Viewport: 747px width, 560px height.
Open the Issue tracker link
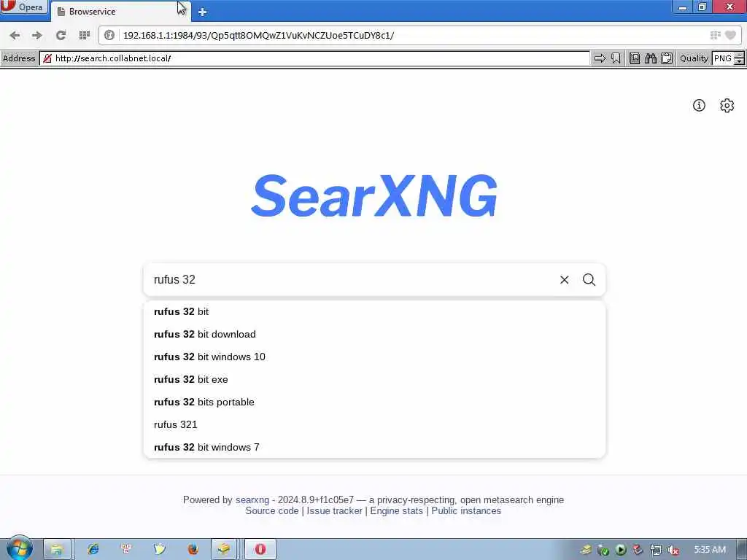pyautogui.click(x=334, y=511)
